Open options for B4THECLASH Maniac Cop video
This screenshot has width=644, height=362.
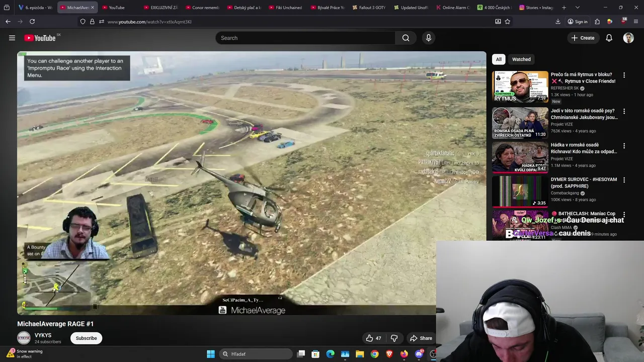tap(624, 214)
